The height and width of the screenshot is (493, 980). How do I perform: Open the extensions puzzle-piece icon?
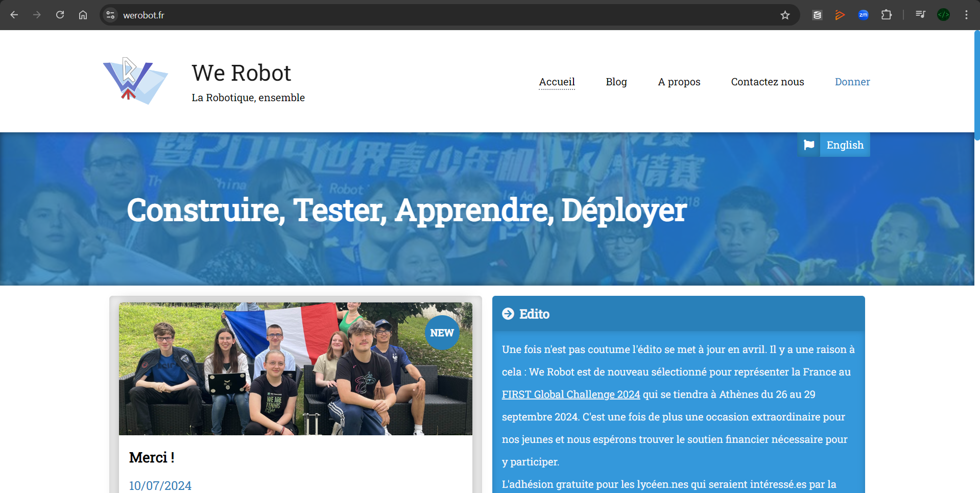pyautogui.click(x=887, y=15)
